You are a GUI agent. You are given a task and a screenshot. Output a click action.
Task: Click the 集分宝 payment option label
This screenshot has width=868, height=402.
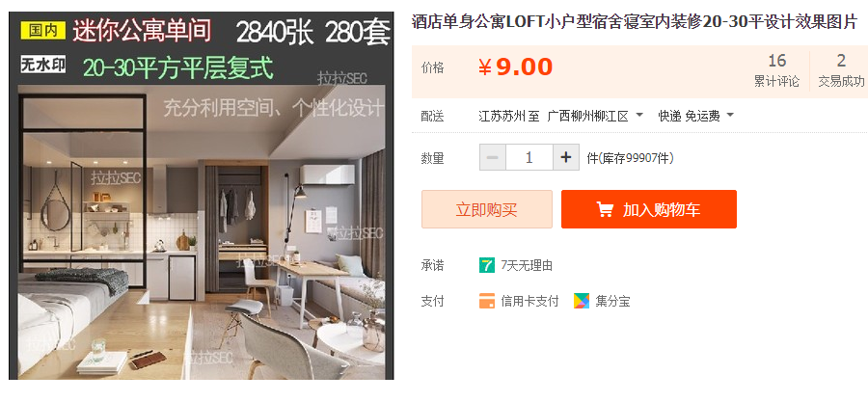coord(612,302)
